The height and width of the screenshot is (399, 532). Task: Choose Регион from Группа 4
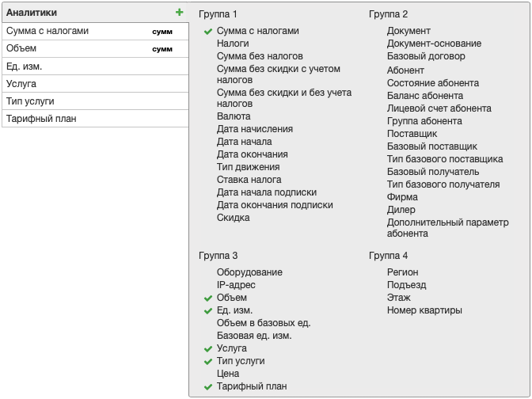point(402,272)
